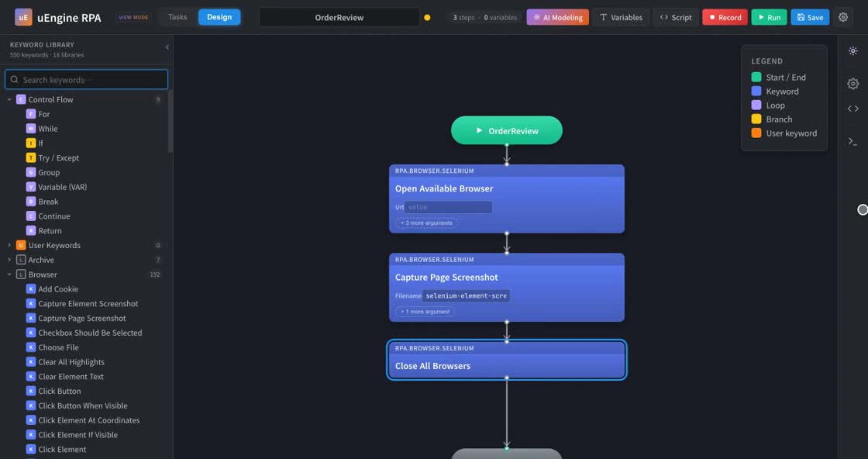The image size is (868, 459).
Task: Open terminal console icon in right sidebar
Action: click(853, 142)
